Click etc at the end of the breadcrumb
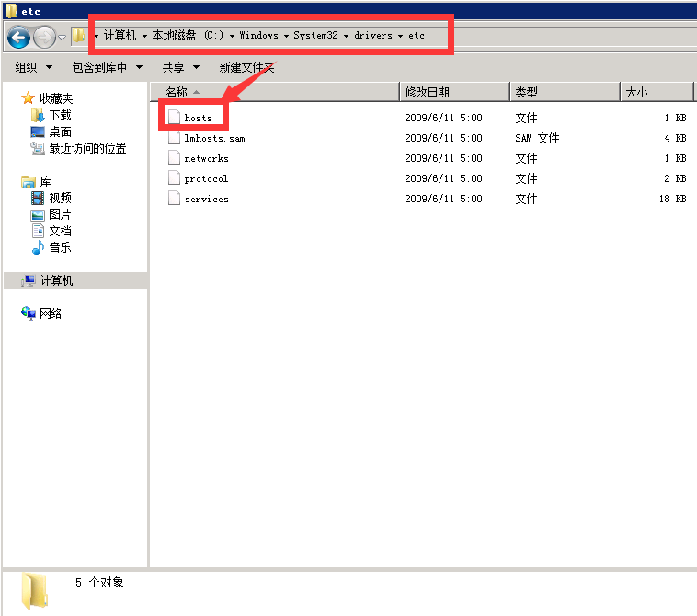 (x=417, y=35)
